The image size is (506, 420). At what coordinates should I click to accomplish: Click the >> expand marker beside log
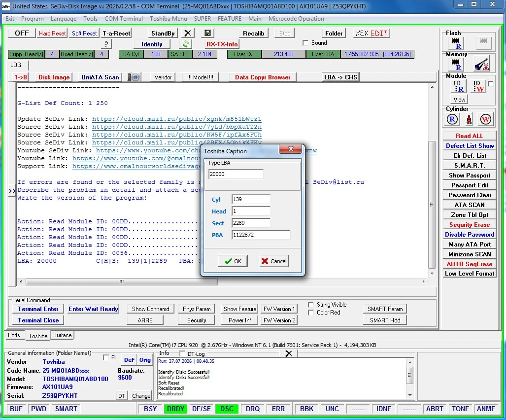(x=12, y=191)
